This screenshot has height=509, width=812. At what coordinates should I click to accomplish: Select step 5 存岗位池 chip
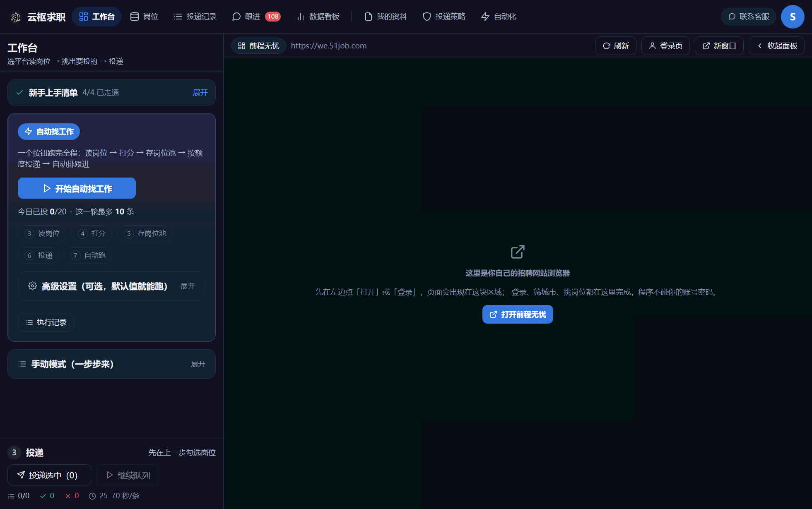[x=145, y=234]
